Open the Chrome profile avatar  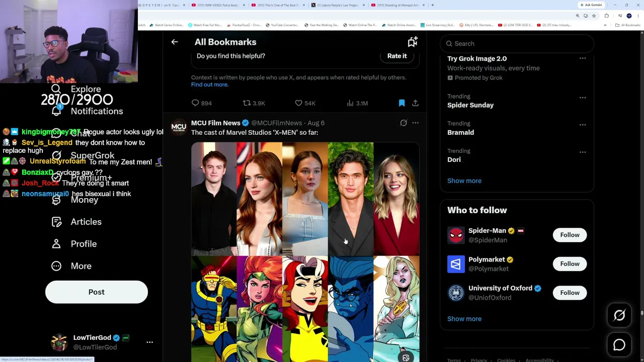[629, 16]
